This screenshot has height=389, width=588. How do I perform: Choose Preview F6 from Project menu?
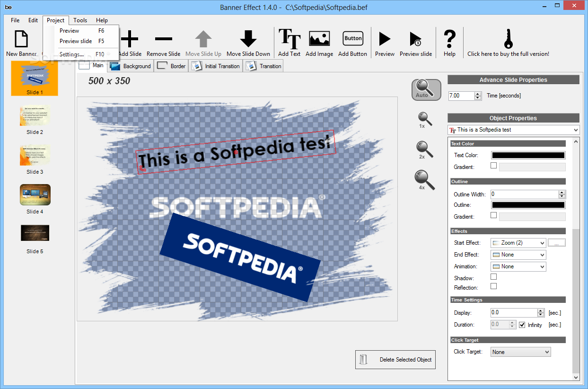point(81,31)
